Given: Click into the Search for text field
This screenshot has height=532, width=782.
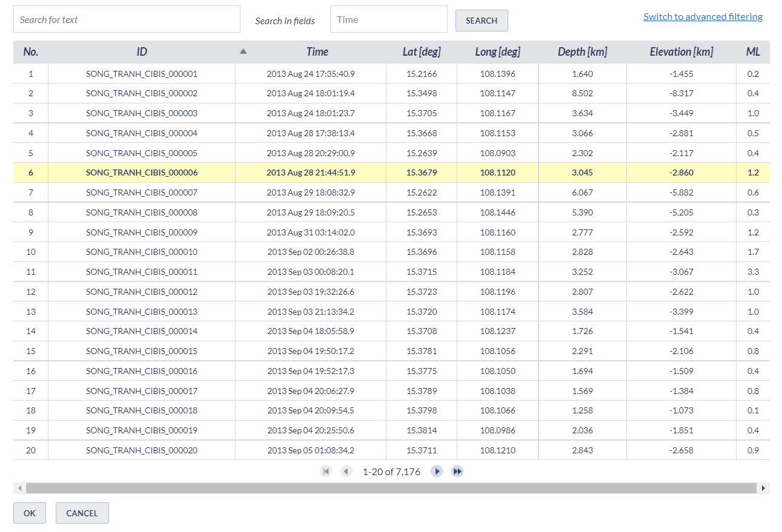Looking at the screenshot, I should click(127, 19).
